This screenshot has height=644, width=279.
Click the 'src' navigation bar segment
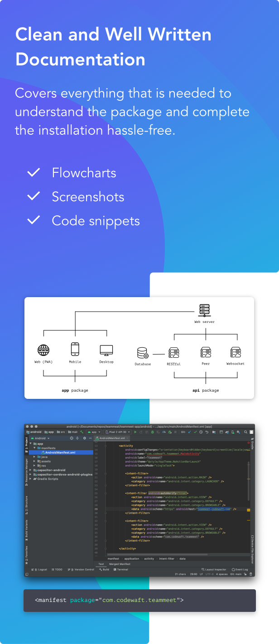pos(61,432)
